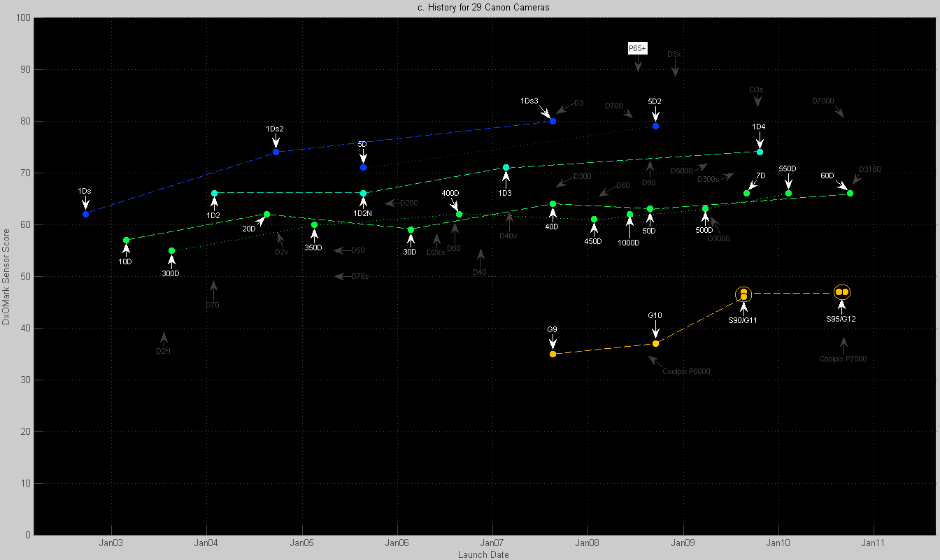Select the orange G9 data point
The image size is (940, 560).
pyautogui.click(x=553, y=354)
